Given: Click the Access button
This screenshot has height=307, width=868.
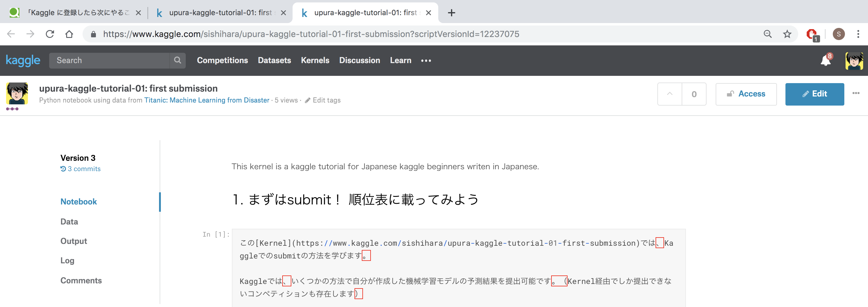Looking at the screenshot, I should [x=746, y=94].
